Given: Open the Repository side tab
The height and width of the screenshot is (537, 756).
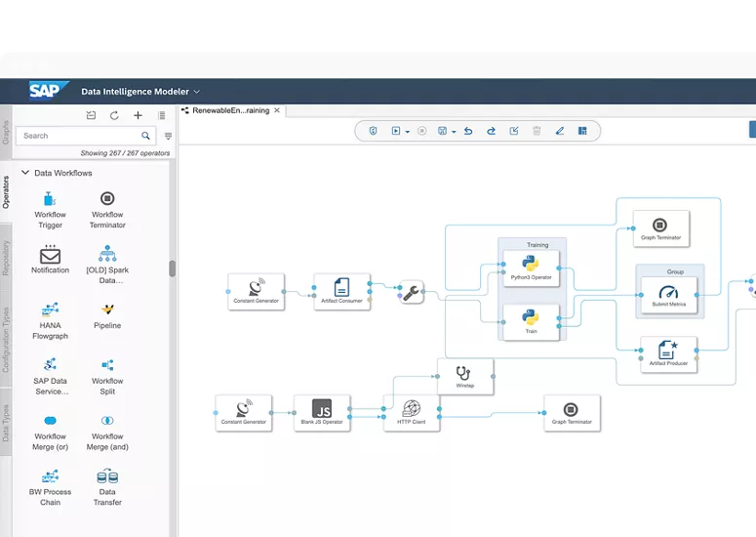Looking at the screenshot, I should [x=6, y=258].
